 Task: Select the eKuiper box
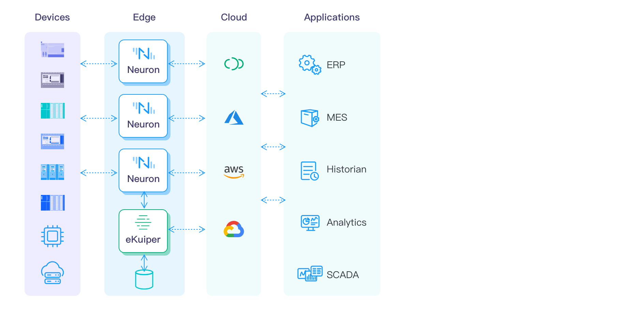pos(143,231)
